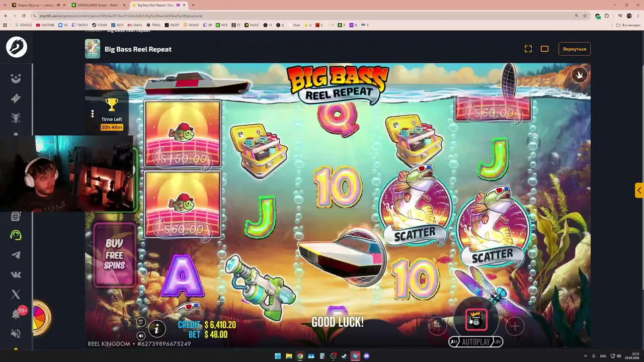
Task: Click the Autoplay button
Action: 476,342
